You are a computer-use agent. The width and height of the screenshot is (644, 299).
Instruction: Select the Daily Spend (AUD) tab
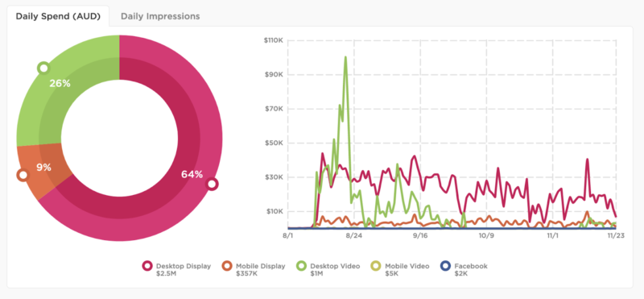pyautogui.click(x=58, y=16)
